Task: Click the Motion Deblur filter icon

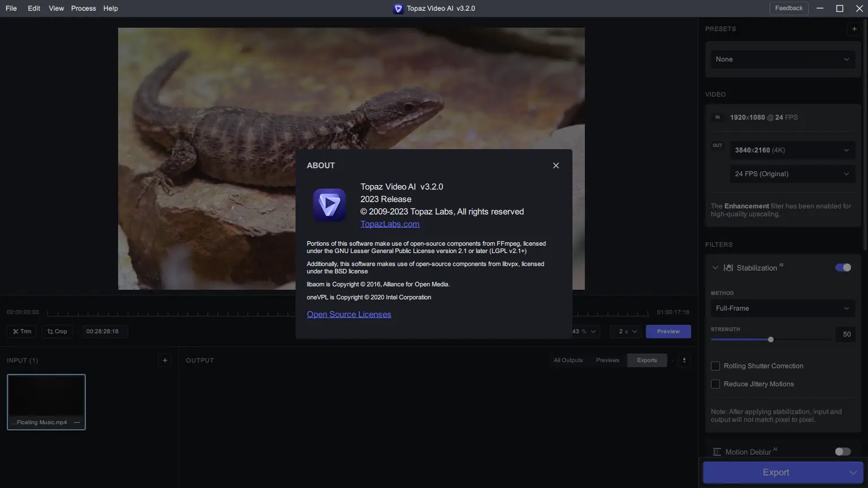Action: pyautogui.click(x=717, y=452)
